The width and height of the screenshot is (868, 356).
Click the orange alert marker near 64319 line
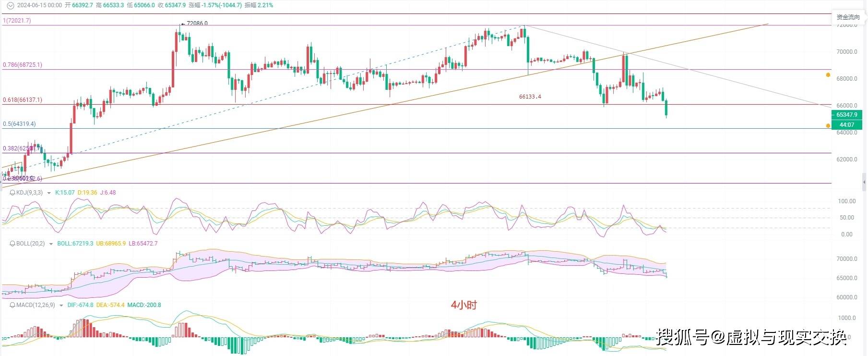coord(828,126)
